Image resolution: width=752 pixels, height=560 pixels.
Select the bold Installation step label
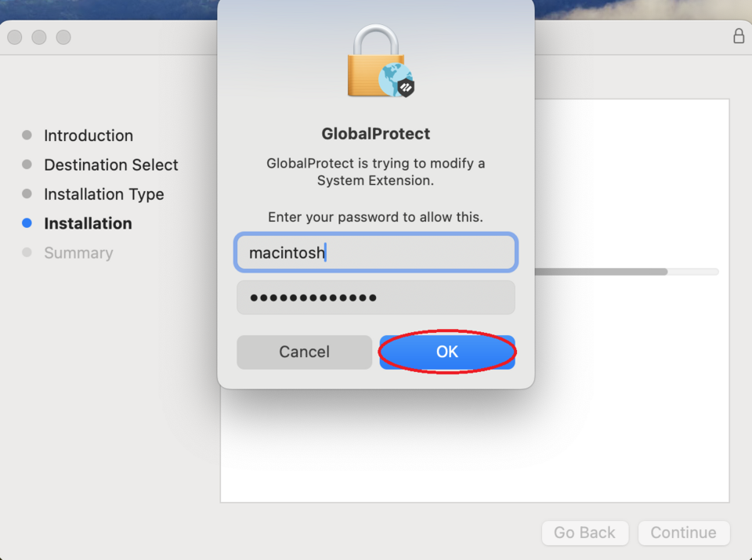click(x=88, y=224)
